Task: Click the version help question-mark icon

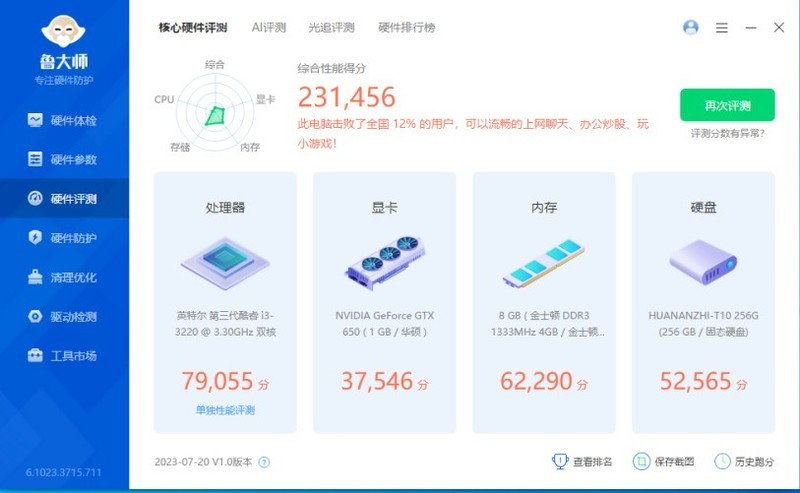Action: 264,462
